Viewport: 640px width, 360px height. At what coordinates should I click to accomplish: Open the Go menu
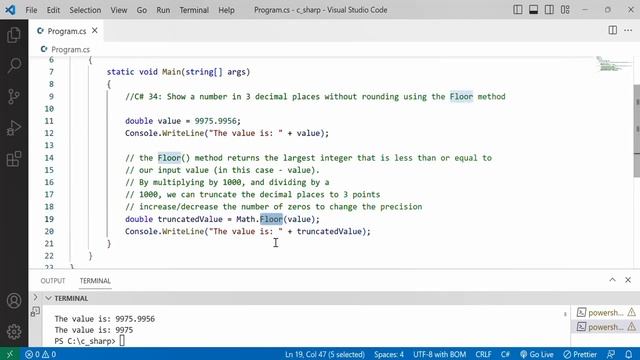(142, 10)
